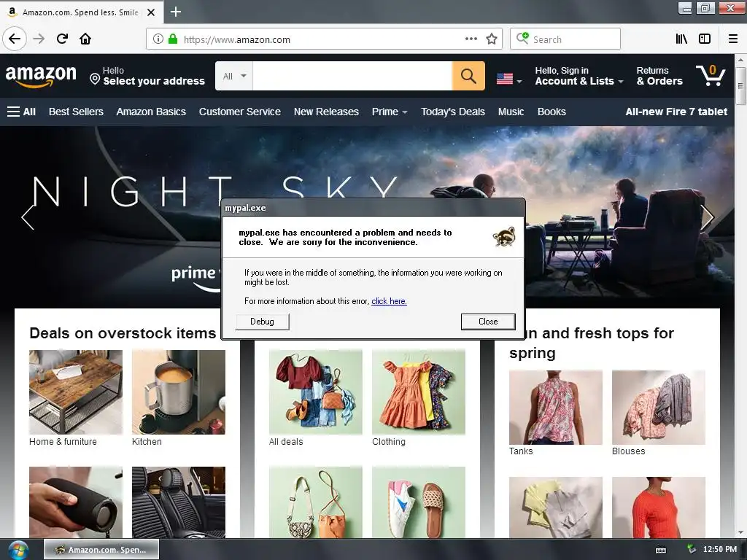Open Best Sellers nav item
747x560 pixels.
pyautogui.click(x=76, y=112)
